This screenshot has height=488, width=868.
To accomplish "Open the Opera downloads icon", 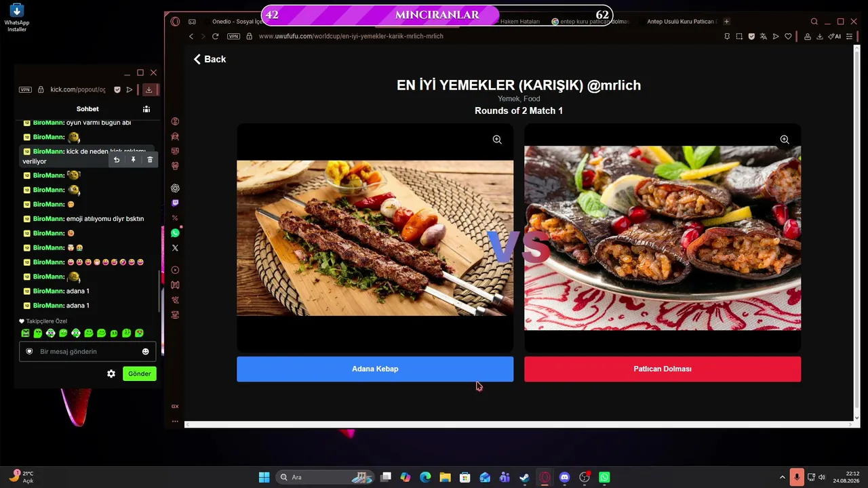I will (x=820, y=36).
